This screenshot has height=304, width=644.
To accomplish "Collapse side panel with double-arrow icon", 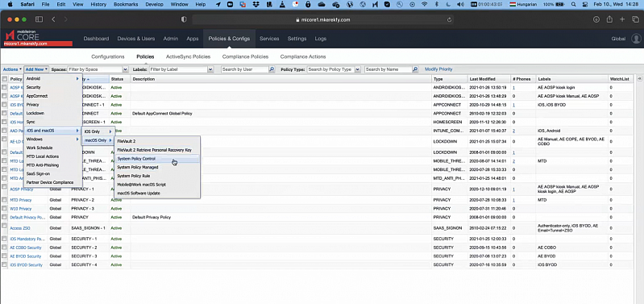I will tap(639, 78).
